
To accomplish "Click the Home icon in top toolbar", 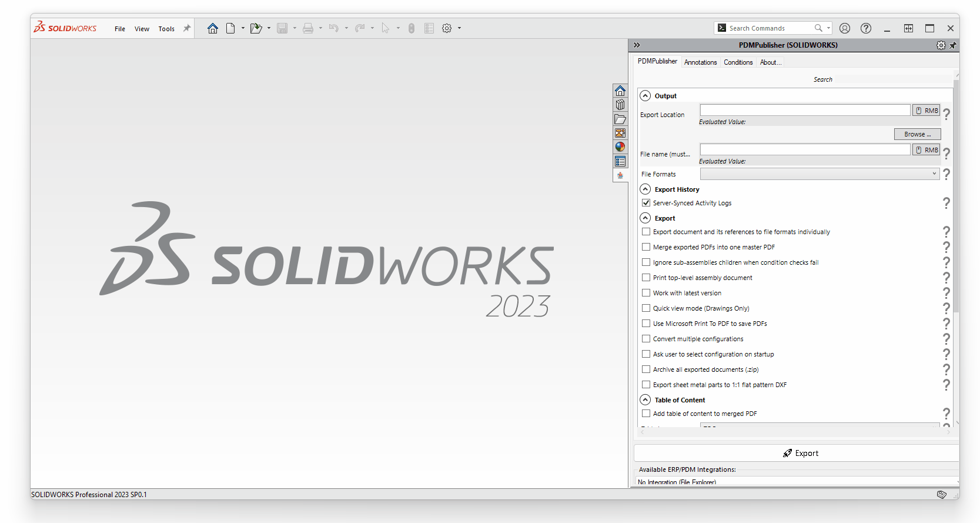I will pyautogui.click(x=213, y=28).
